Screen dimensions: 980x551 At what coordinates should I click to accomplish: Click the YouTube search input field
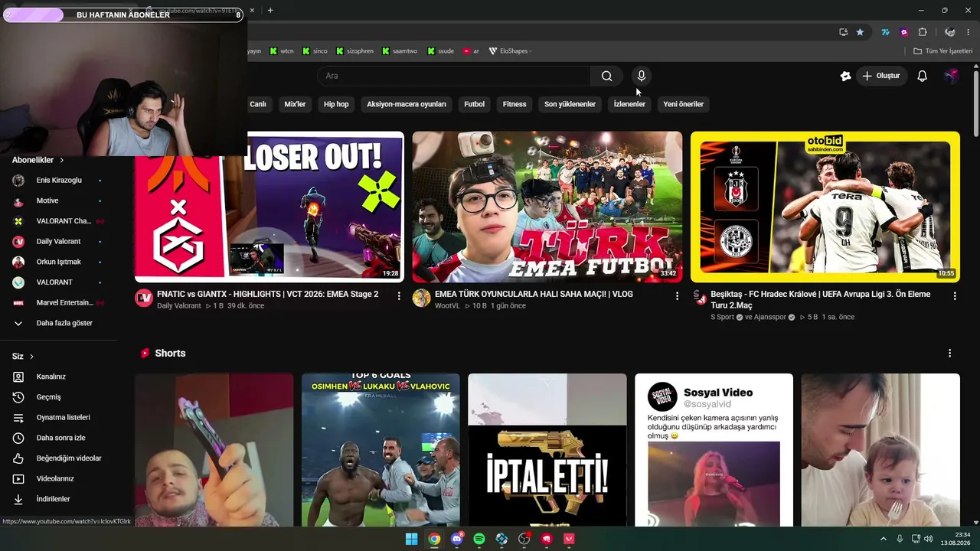click(x=454, y=76)
